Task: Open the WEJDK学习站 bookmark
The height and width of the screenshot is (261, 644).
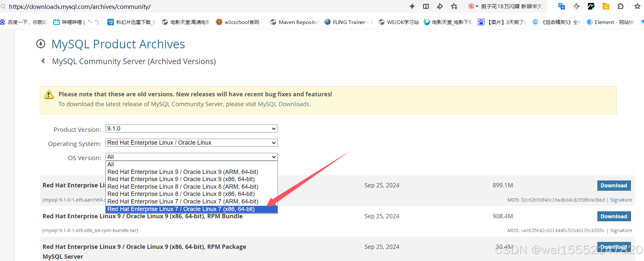Action: click(399, 22)
